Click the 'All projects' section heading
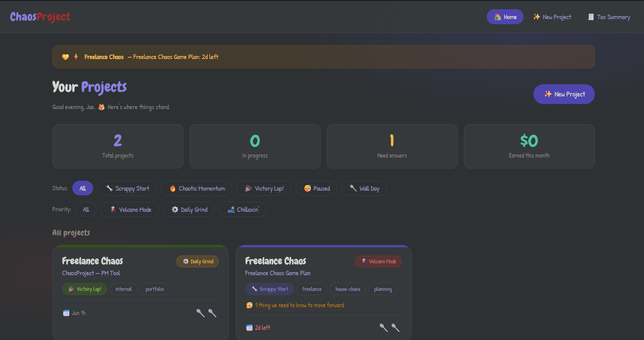Viewport: 644px width, 340px height. [71, 233]
